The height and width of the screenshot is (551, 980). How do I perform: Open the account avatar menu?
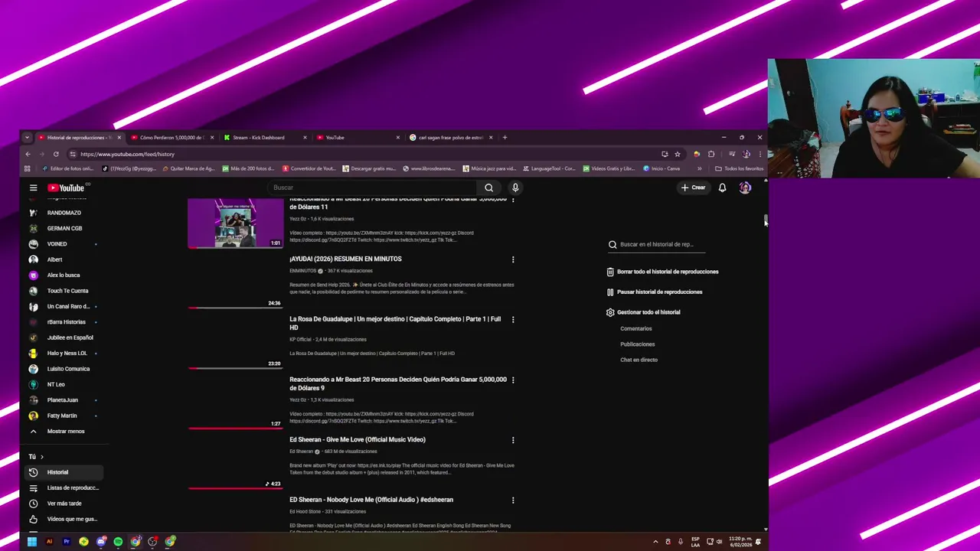pyautogui.click(x=745, y=187)
